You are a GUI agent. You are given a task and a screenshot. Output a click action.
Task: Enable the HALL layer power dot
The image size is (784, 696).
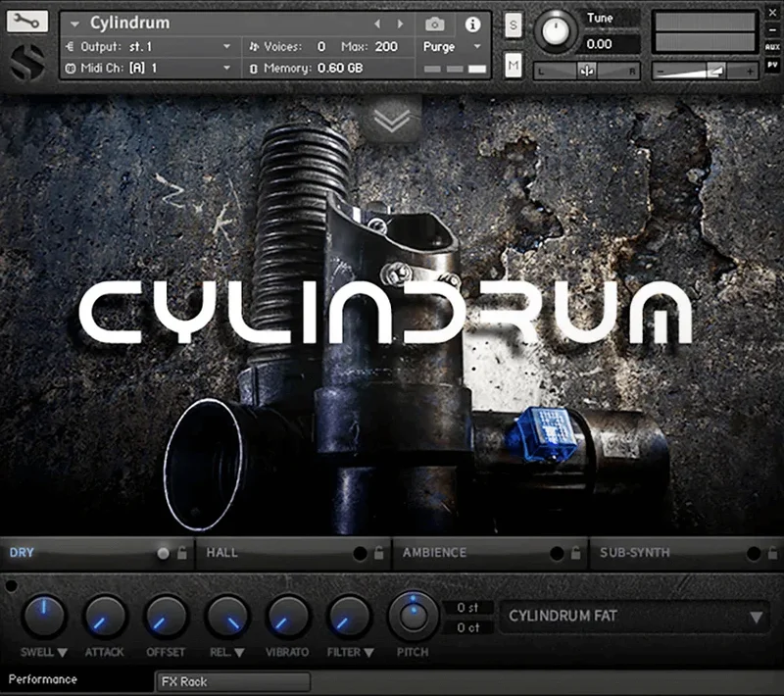click(x=360, y=553)
